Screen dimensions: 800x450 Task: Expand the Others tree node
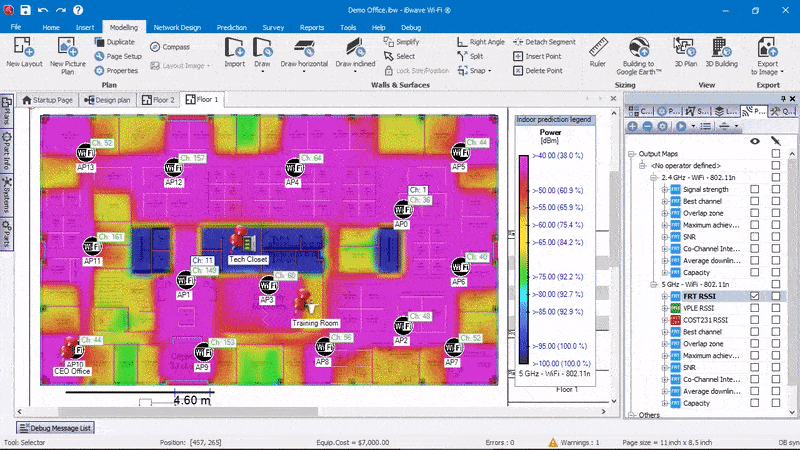pos(631,415)
